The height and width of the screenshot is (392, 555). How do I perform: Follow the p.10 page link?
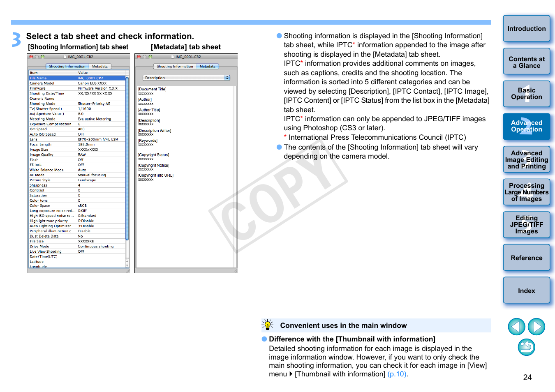pos(397,374)
